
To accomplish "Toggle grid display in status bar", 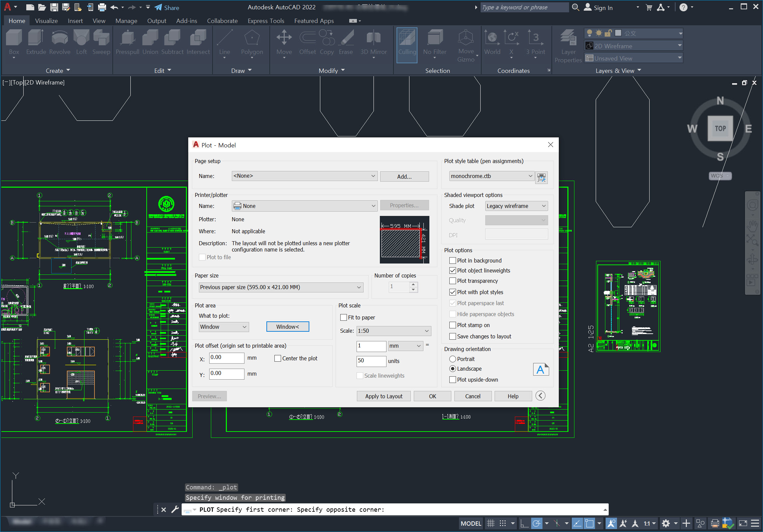I will point(491,523).
